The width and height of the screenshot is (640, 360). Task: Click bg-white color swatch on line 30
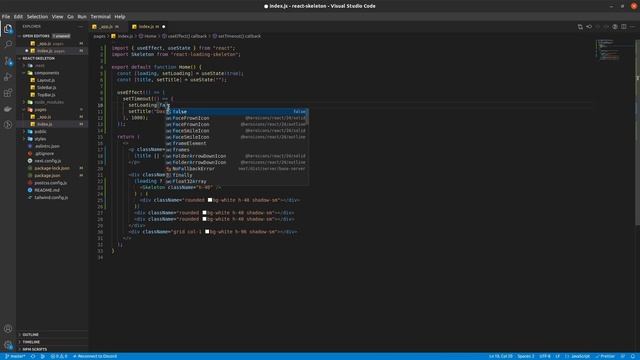click(x=207, y=232)
